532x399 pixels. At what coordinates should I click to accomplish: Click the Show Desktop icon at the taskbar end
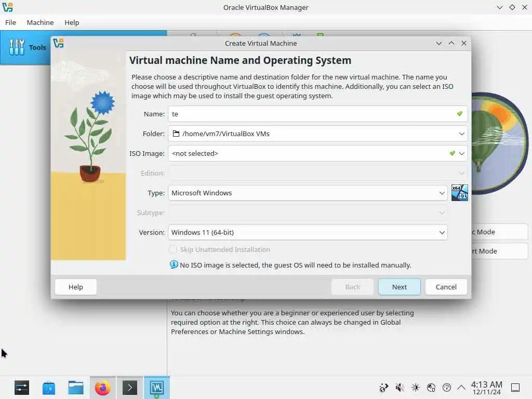(515, 388)
